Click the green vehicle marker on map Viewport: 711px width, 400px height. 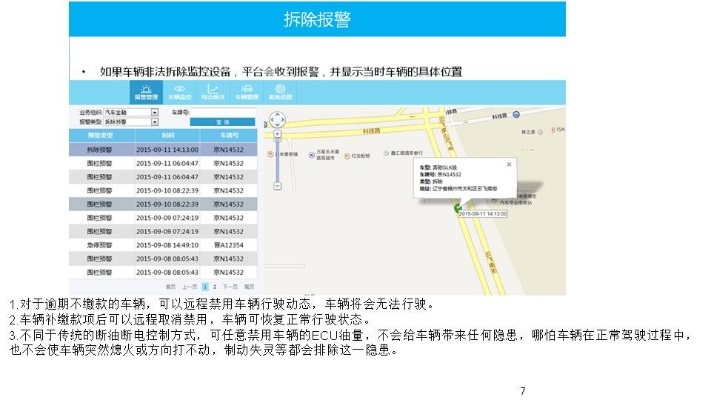tap(457, 208)
